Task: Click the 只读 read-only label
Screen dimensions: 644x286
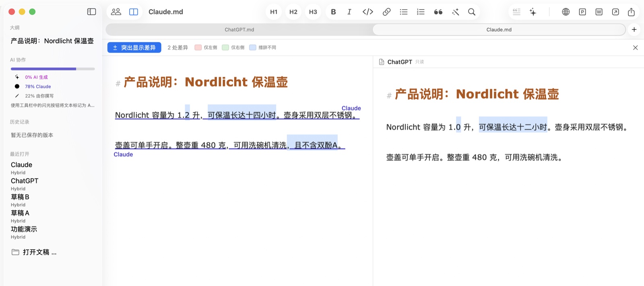Action: (x=420, y=62)
